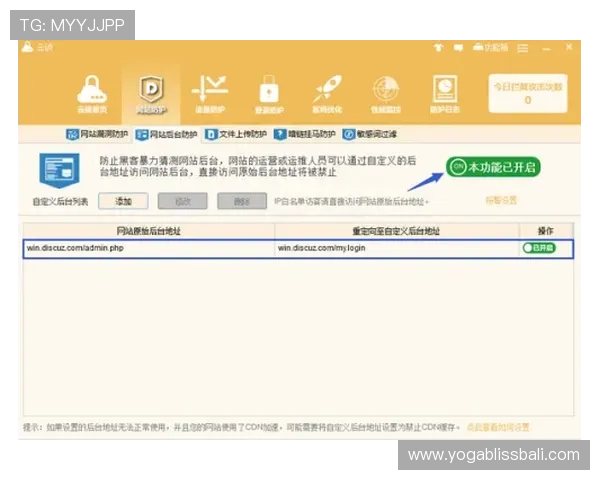The height and width of the screenshot is (480, 600).
Task: Switch to 网站后台防护 tab
Action: pyautogui.click(x=166, y=134)
